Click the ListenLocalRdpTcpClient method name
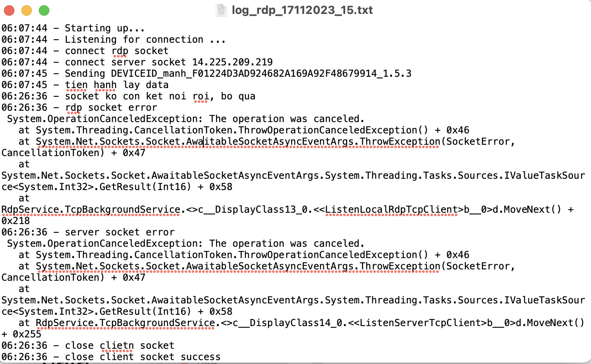This screenshot has width=591, height=364. (391, 210)
